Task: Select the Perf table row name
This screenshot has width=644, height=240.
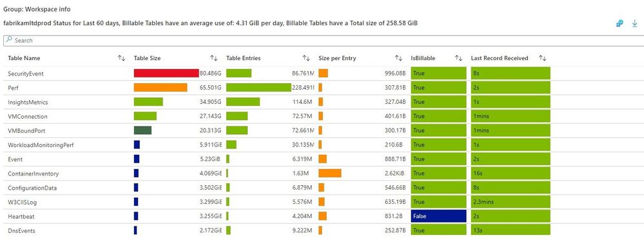Action: click(13, 88)
